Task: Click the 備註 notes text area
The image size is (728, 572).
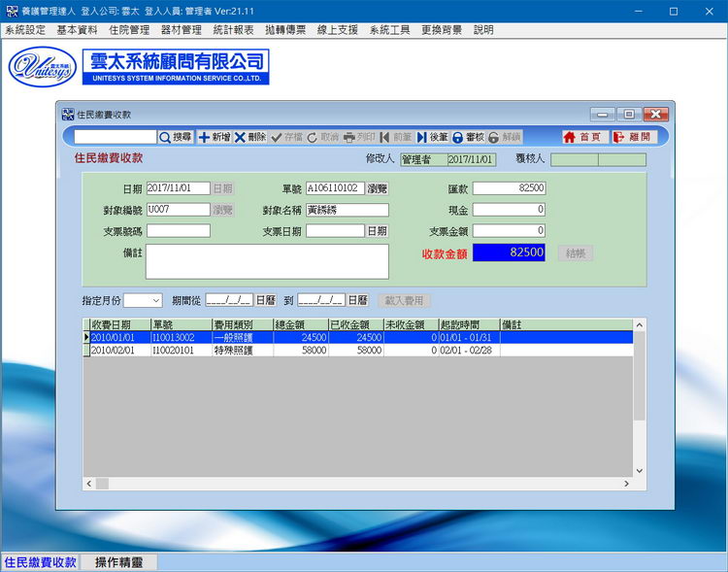Action: click(267, 261)
